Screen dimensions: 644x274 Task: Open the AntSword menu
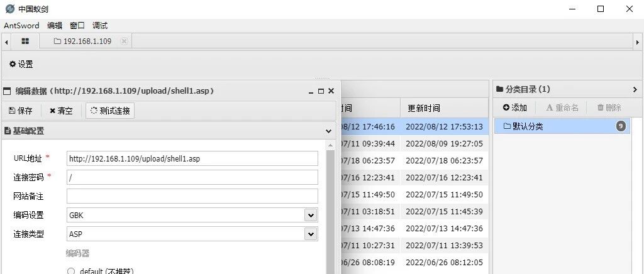click(21, 26)
